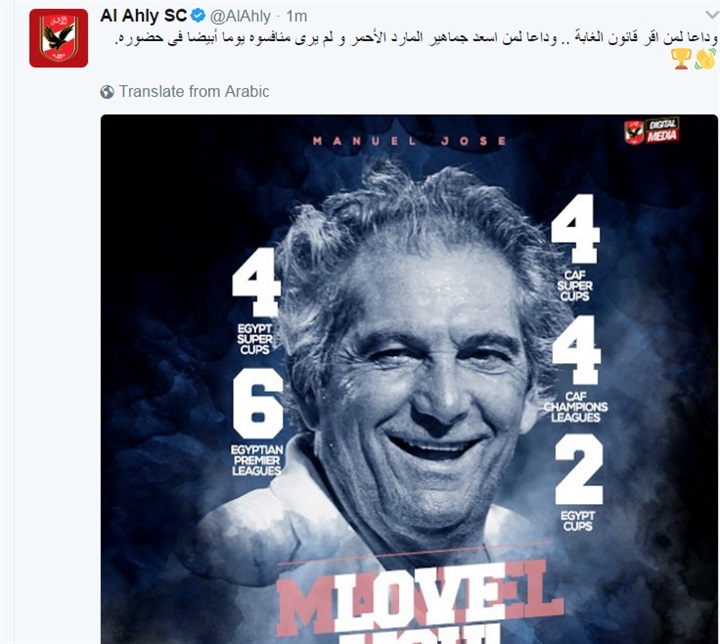720x644 pixels.
Task: Click the Arabic tweet text
Action: pyautogui.click(x=416, y=38)
